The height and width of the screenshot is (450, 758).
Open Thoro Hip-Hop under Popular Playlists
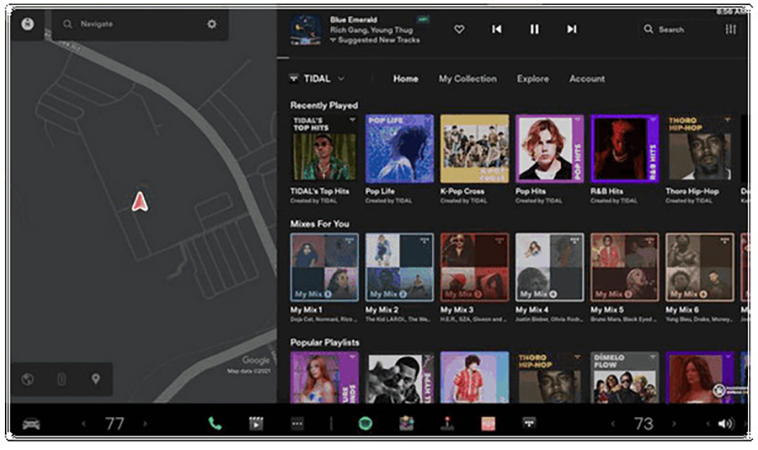point(550,377)
